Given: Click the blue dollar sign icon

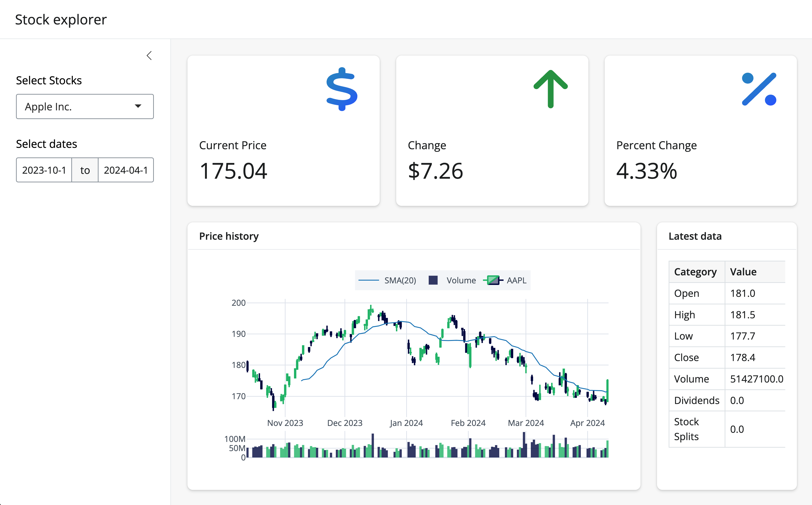Looking at the screenshot, I should [x=342, y=89].
